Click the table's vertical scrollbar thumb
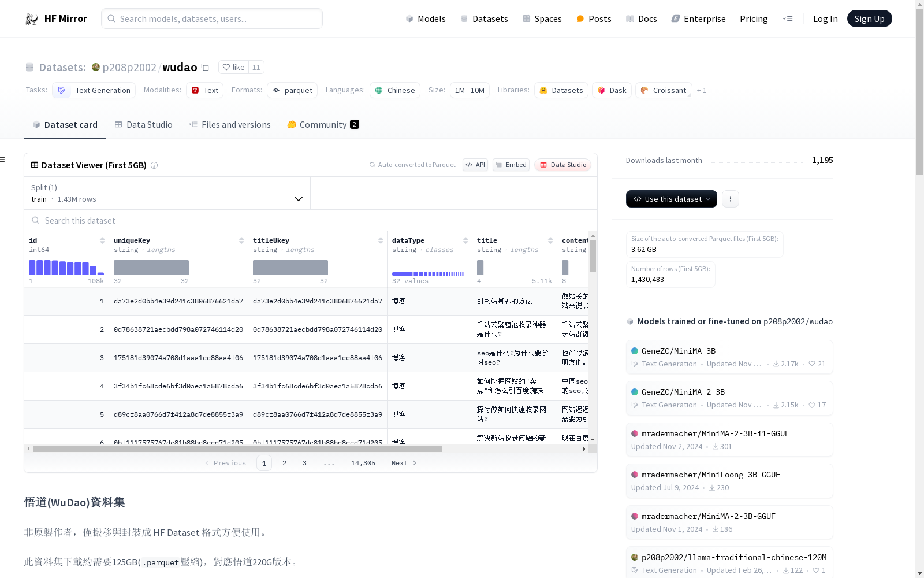The image size is (924, 578). click(x=593, y=255)
